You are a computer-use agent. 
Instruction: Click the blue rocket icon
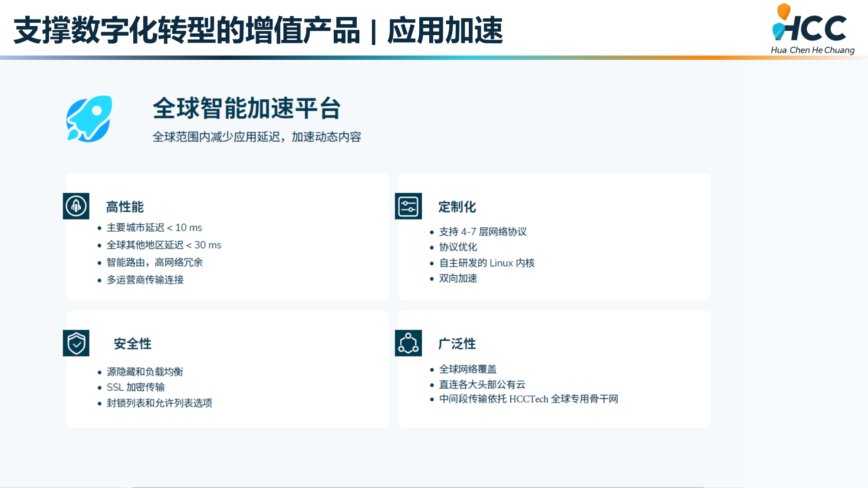[89, 119]
